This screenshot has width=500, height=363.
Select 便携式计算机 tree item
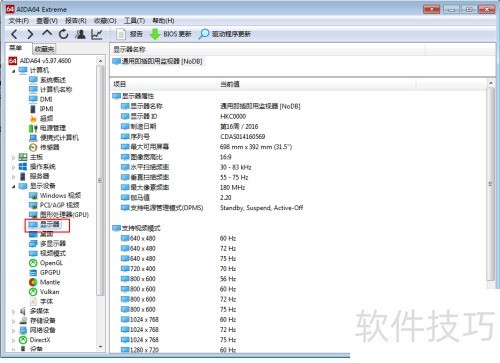click(54, 138)
